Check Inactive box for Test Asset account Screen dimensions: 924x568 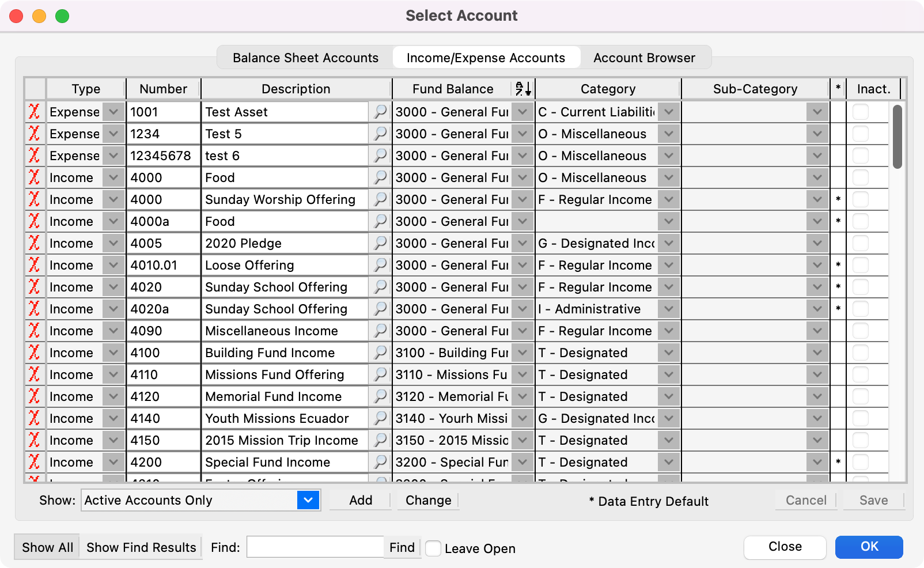(x=860, y=112)
